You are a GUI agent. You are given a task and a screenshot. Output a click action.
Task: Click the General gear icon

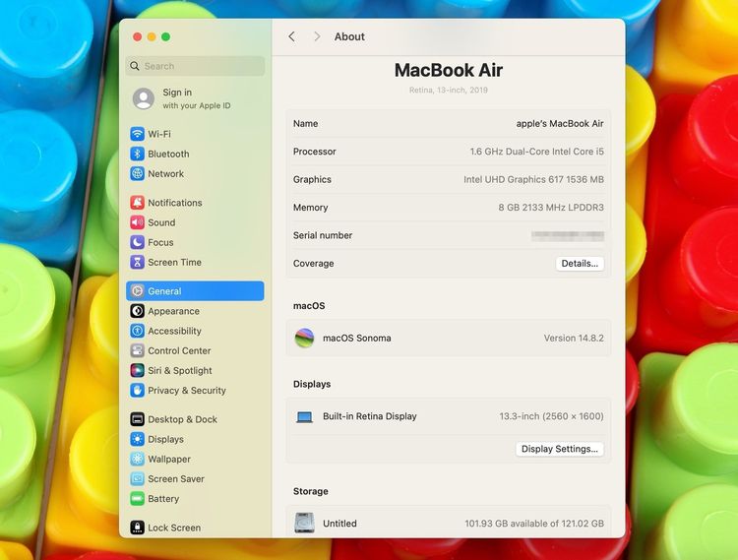(x=137, y=290)
